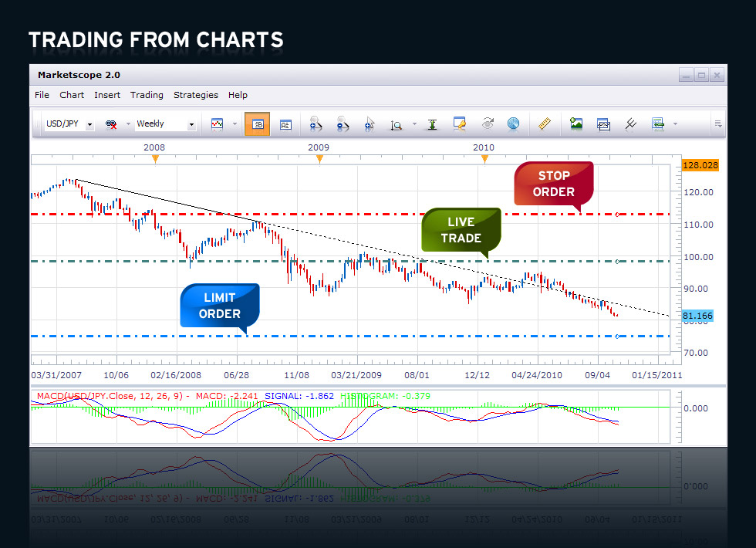This screenshot has height=548, width=756.
Task: Click the red stop order line handle
Action: pyautogui.click(x=617, y=215)
